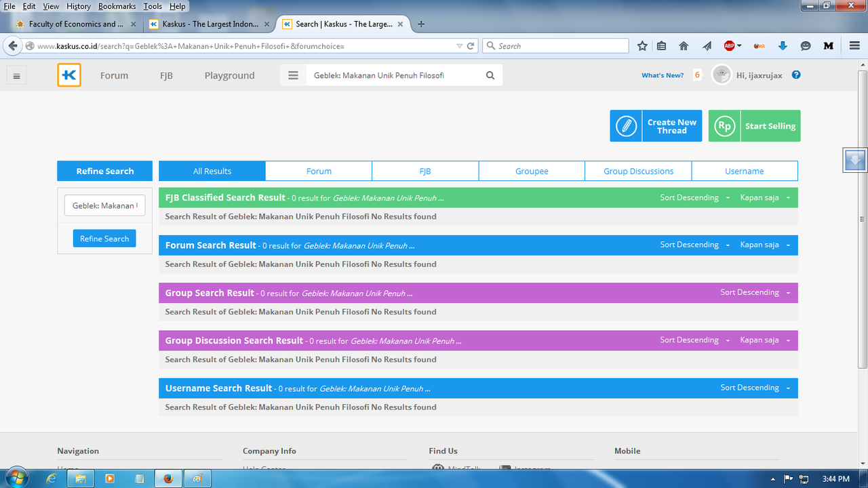Viewport: 868px width, 488px height.
Task: Switch to the Username results tab
Action: click(745, 171)
